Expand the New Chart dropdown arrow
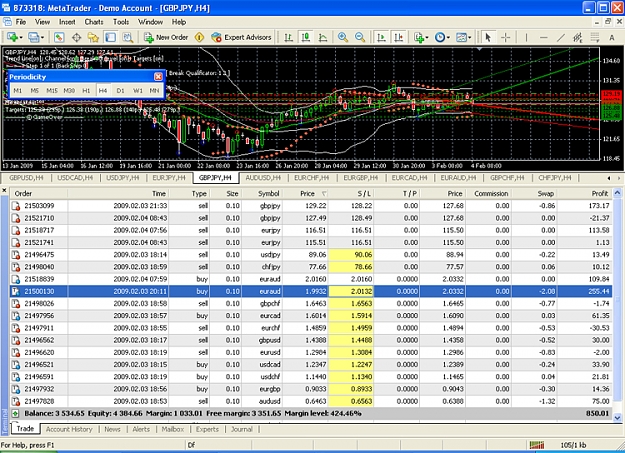Image resolution: width=625 pixels, height=453 pixels. click(x=21, y=38)
